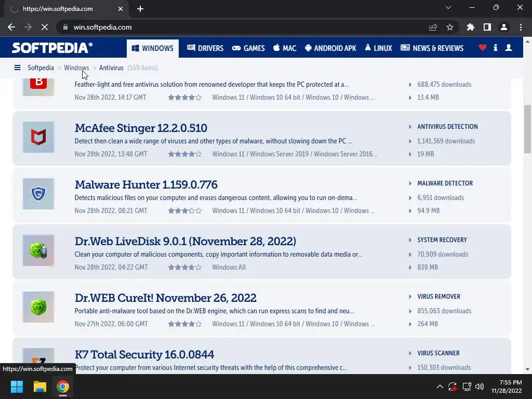This screenshot has height=399, width=532.
Task: Click the McAfee Stinger shield thumbnail
Action: point(38,137)
